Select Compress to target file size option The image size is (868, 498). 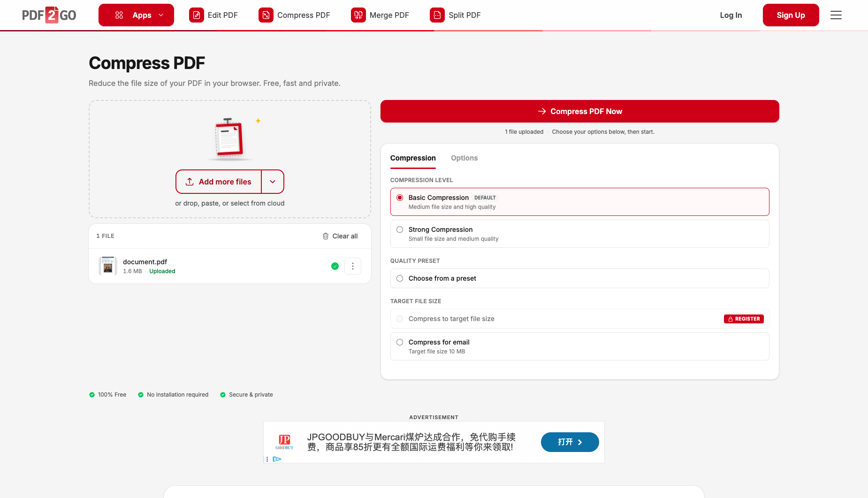click(579, 319)
